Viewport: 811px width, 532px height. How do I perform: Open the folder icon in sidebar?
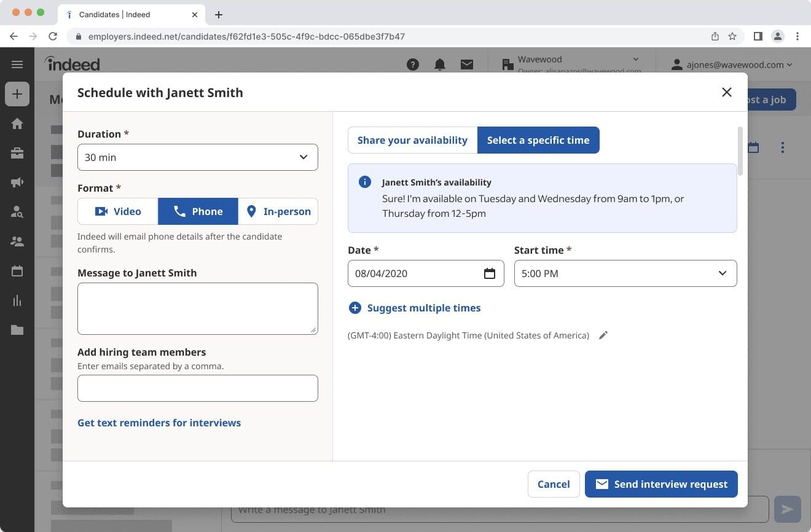(17, 330)
